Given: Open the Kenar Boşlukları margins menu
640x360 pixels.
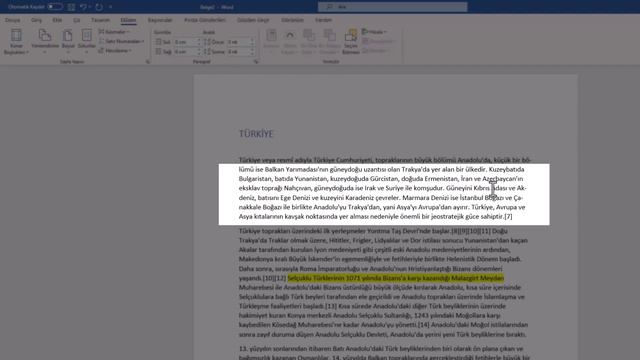Looking at the screenshot, I should coord(16,42).
